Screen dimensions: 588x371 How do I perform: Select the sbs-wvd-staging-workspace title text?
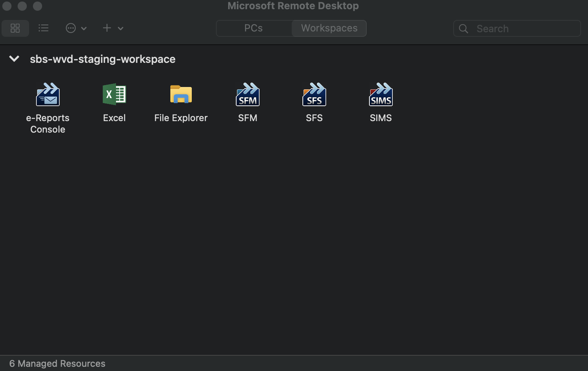click(x=103, y=59)
